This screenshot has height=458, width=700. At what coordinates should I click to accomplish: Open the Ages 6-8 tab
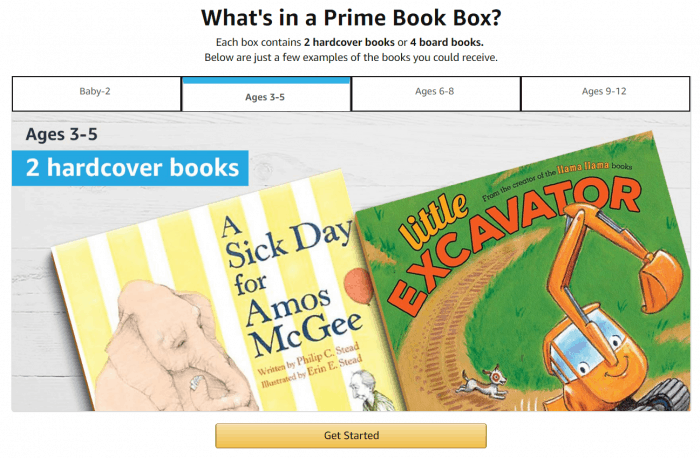click(436, 94)
